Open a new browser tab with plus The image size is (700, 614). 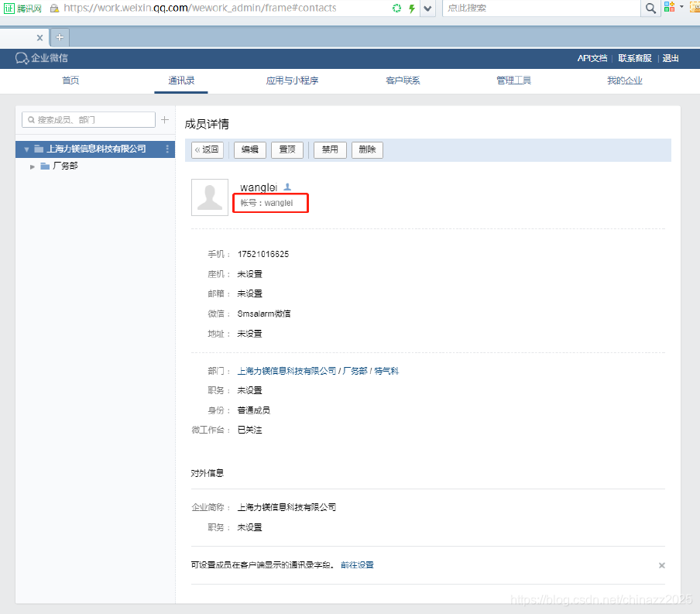60,37
